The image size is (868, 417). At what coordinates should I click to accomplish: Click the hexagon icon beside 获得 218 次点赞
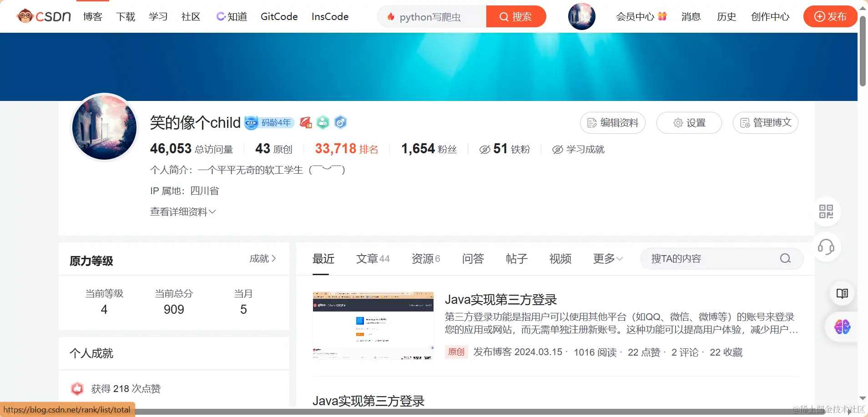pyautogui.click(x=77, y=389)
